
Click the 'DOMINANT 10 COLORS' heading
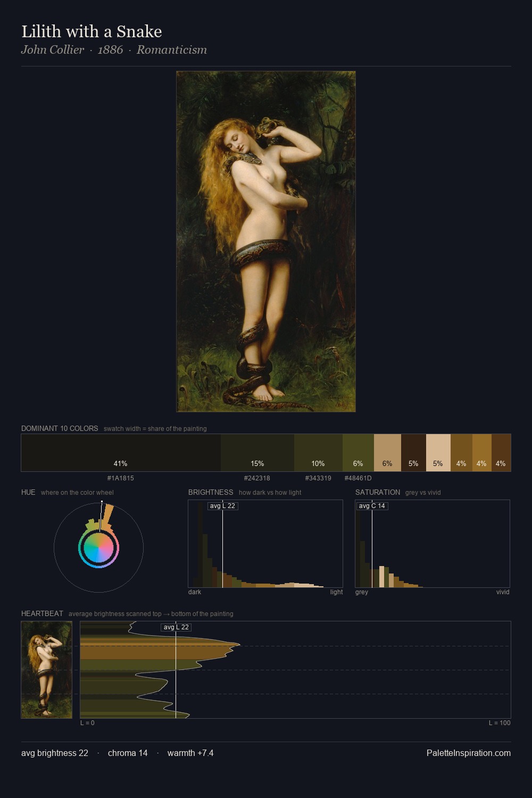(60, 428)
